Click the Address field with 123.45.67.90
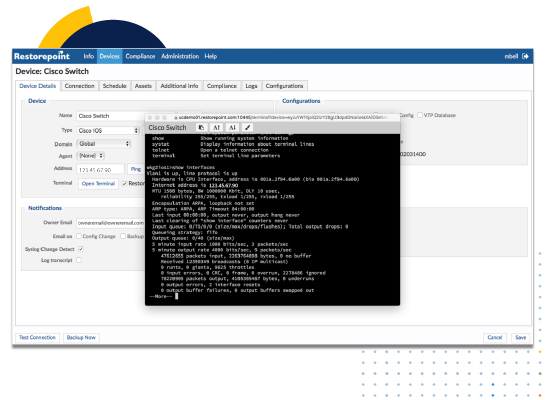This screenshot has width=547, height=400. [x=100, y=169]
